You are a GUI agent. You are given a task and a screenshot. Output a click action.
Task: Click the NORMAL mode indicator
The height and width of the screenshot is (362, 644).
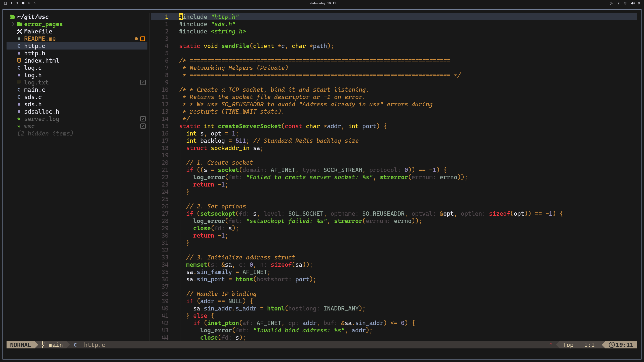pyautogui.click(x=21, y=345)
